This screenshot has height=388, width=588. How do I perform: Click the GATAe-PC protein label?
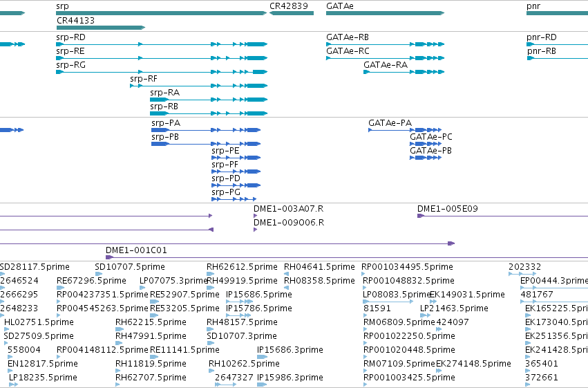click(431, 136)
